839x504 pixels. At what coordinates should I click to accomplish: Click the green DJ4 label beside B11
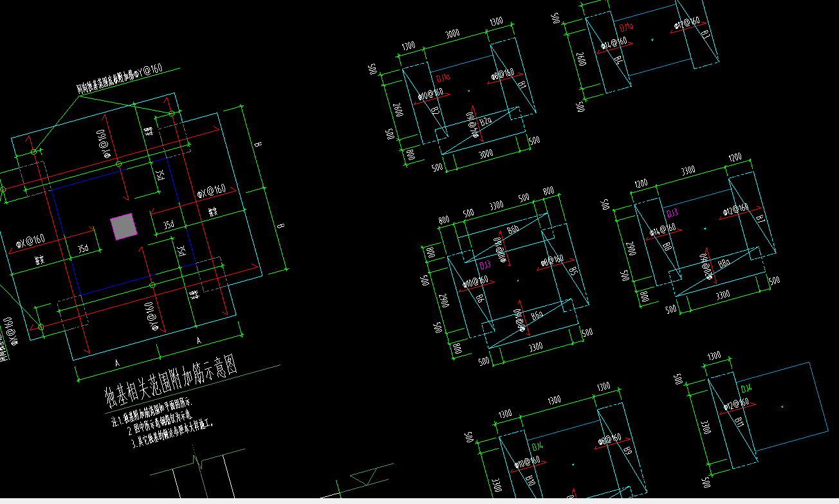click(x=747, y=389)
